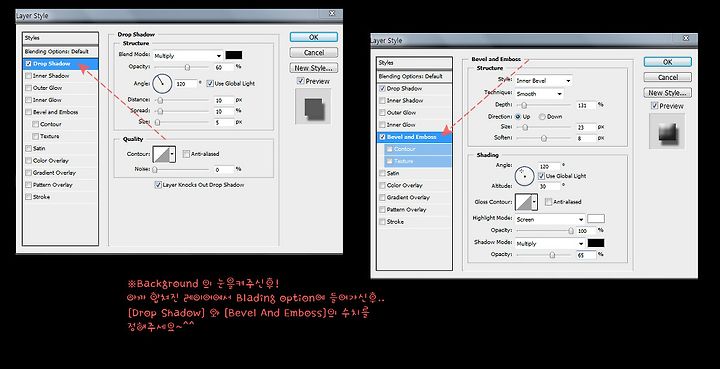Image resolution: width=720 pixels, height=369 pixels.
Task: Click the Drop Shadow black color swatch
Action: click(x=234, y=56)
